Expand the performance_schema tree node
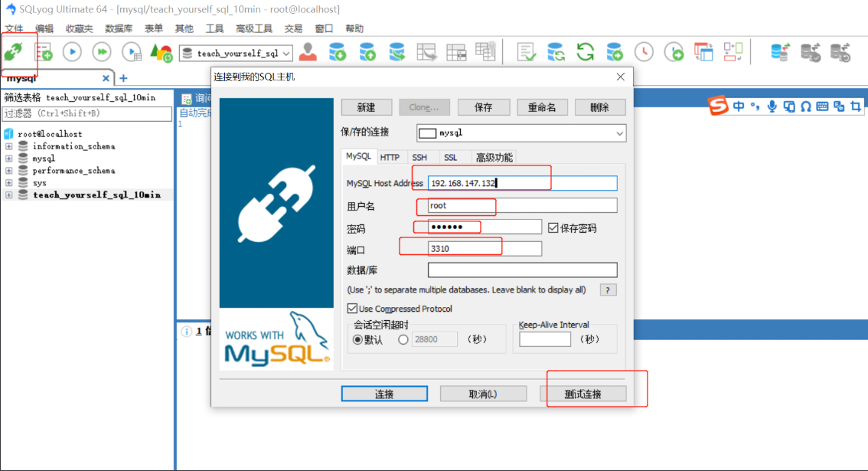The height and width of the screenshot is (471, 868). (x=9, y=171)
